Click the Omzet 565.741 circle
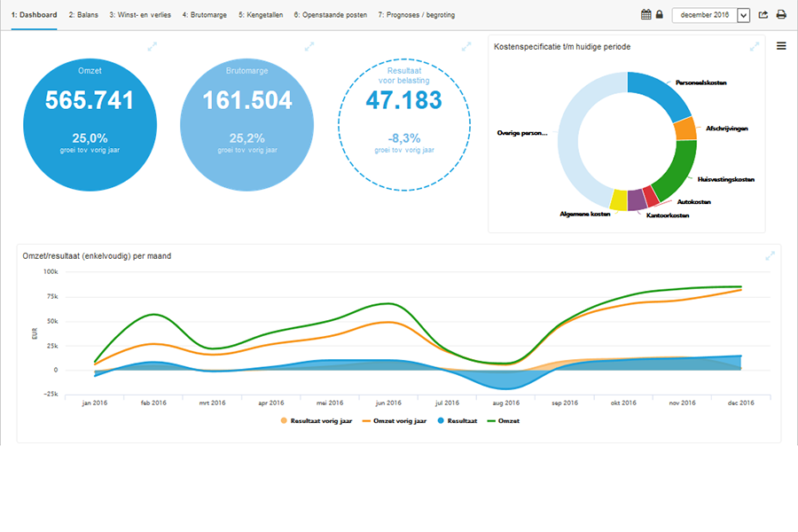Screen dimensions: 798x532 pos(90,125)
